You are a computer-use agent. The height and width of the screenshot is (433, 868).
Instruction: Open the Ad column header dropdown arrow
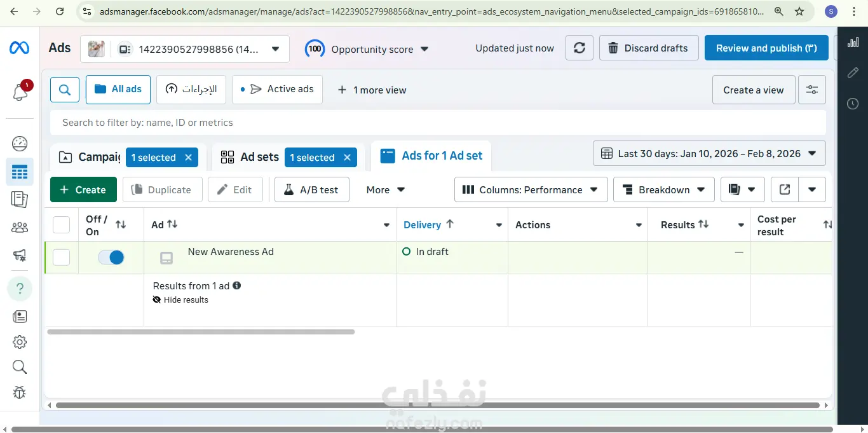coord(386,225)
